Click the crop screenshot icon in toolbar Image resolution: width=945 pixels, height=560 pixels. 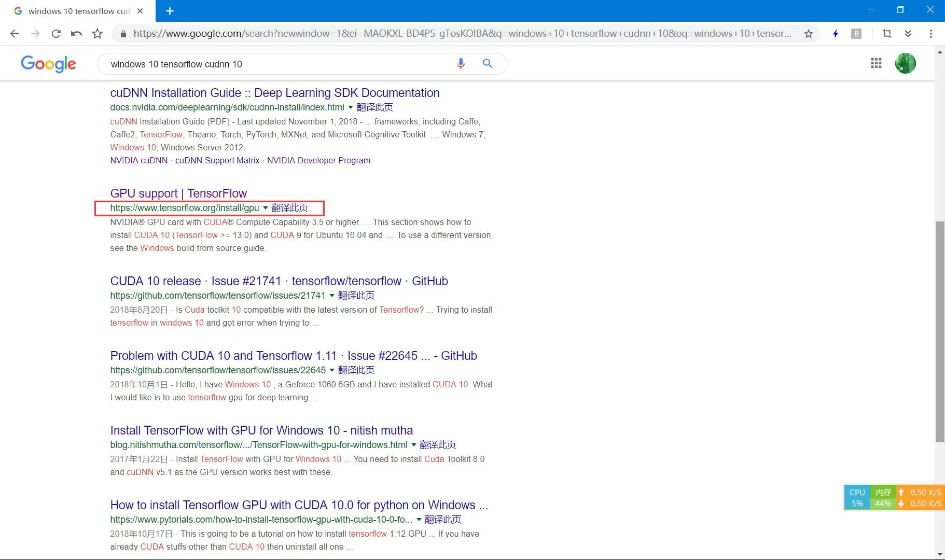click(x=887, y=34)
